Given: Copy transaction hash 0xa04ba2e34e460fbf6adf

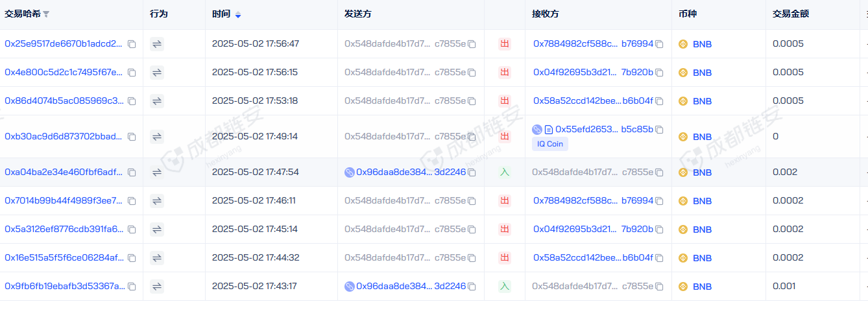Looking at the screenshot, I should tap(132, 172).
